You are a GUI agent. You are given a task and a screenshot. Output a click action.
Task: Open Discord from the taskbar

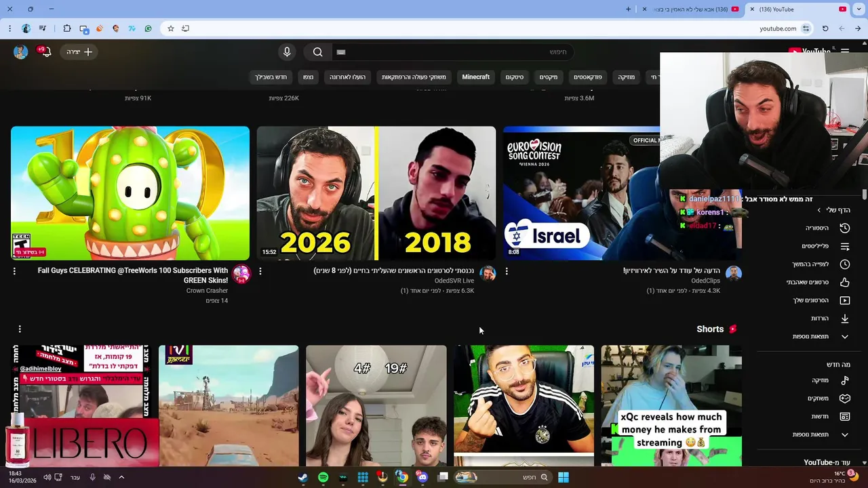pyautogui.click(x=422, y=477)
